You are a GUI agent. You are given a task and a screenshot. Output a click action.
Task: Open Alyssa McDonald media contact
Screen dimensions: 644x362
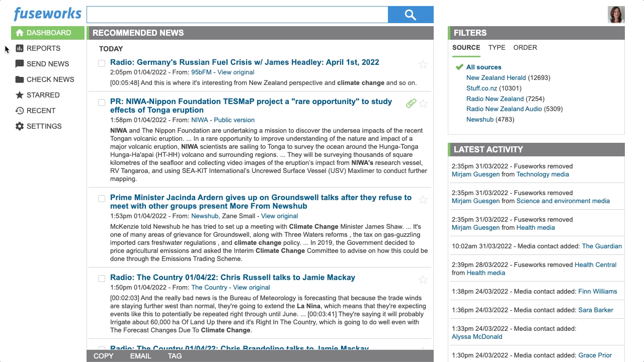[477, 337]
